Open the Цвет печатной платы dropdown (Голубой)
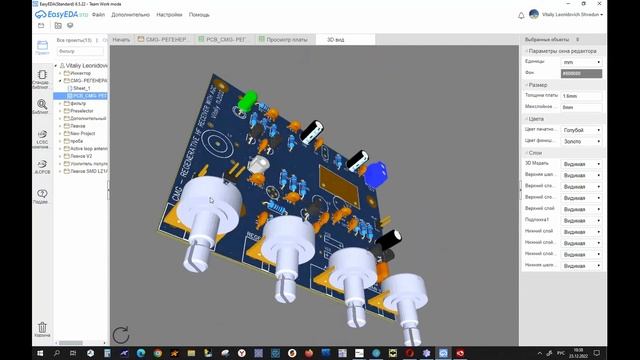Screen dimensions: 640x360 point(581,130)
